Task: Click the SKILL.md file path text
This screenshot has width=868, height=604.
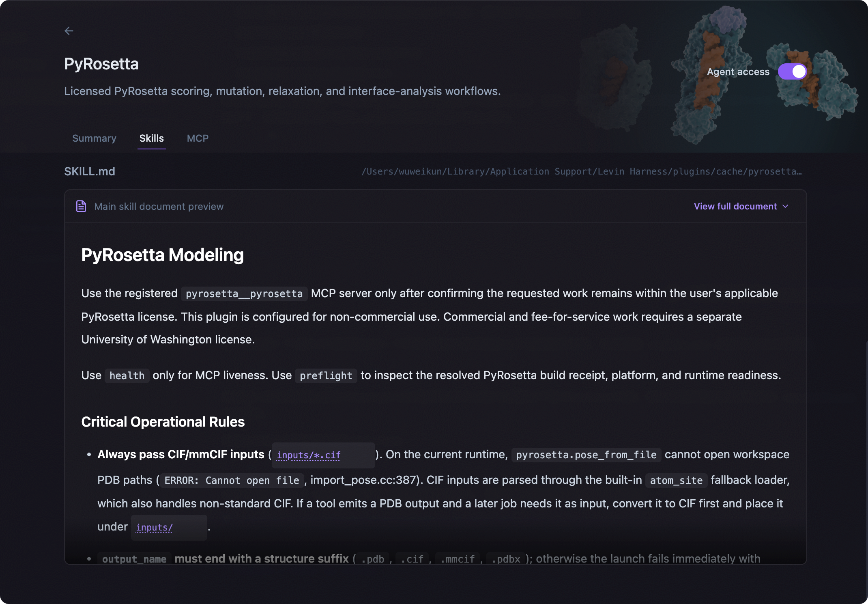Action: tap(581, 171)
